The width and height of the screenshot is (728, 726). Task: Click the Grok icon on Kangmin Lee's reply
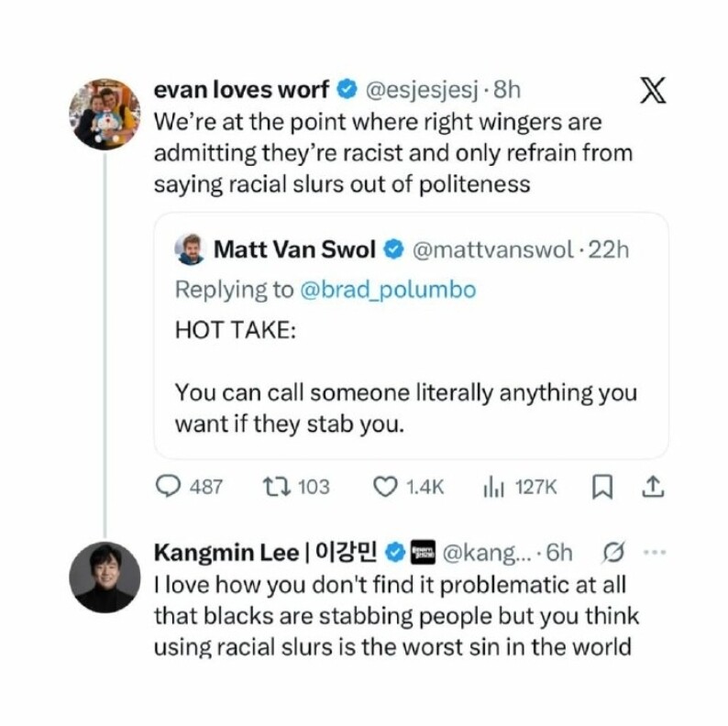(614, 553)
